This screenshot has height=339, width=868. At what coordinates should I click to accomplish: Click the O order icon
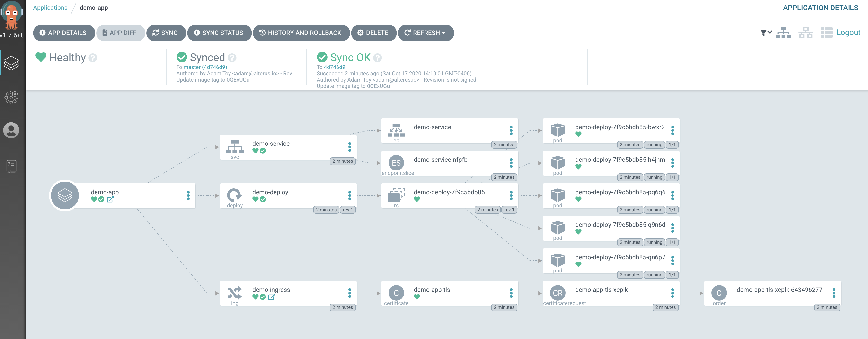click(x=719, y=293)
